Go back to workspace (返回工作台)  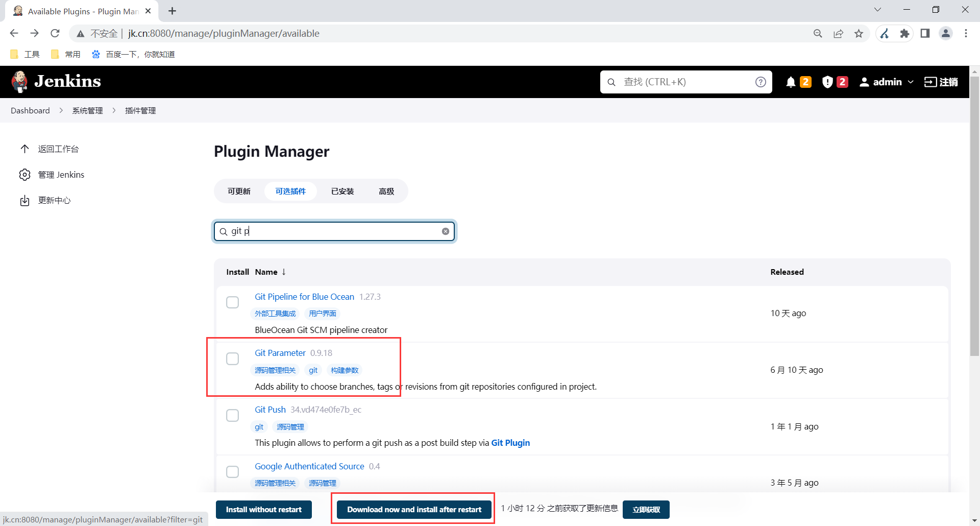pyautogui.click(x=49, y=149)
